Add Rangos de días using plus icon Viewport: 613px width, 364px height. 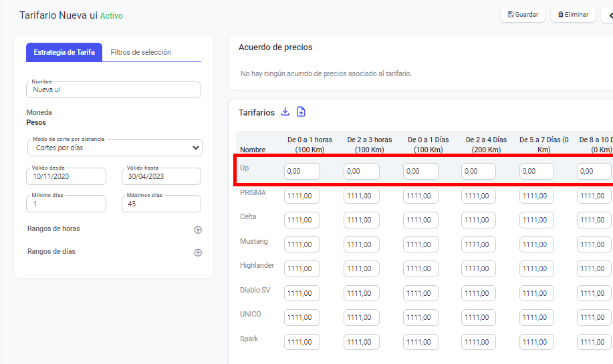[198, 253]
